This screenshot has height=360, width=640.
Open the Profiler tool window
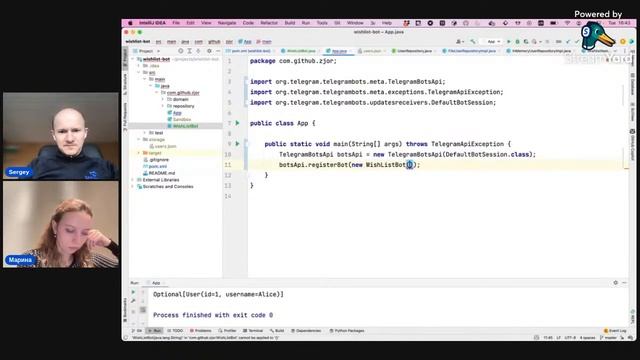[227, 331]
